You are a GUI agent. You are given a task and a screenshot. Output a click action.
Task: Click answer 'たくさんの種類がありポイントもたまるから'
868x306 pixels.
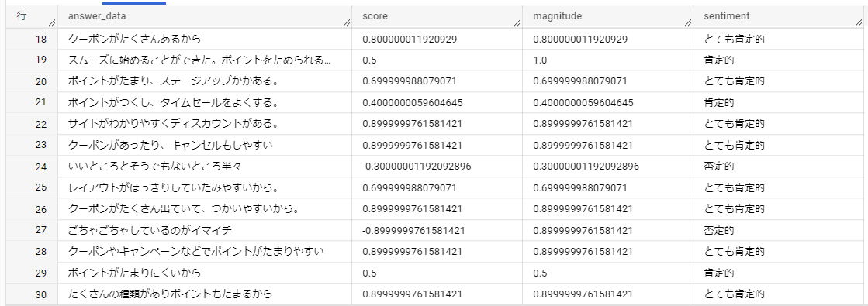(x=171, y=294)
